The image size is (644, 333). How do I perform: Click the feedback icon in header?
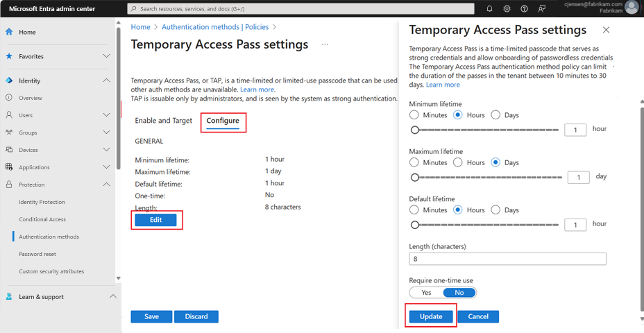pyautogui.click(x=541, y=9)
